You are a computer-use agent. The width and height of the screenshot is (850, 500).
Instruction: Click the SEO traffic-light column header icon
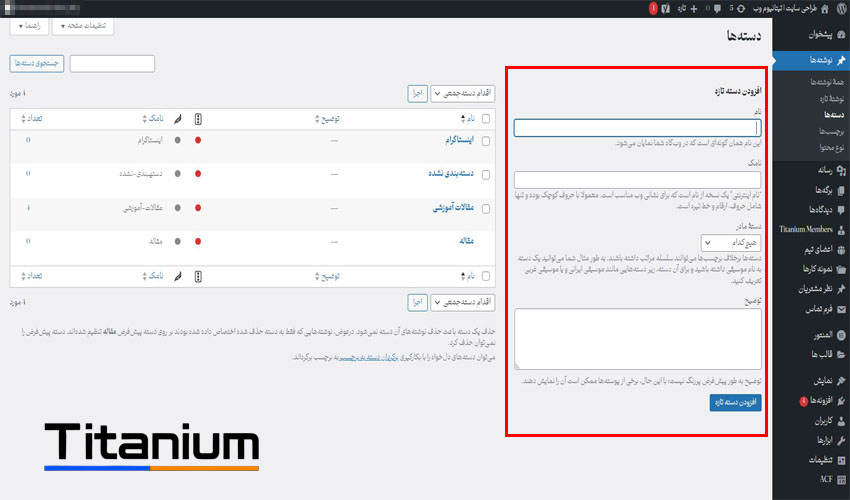(198, 119)
